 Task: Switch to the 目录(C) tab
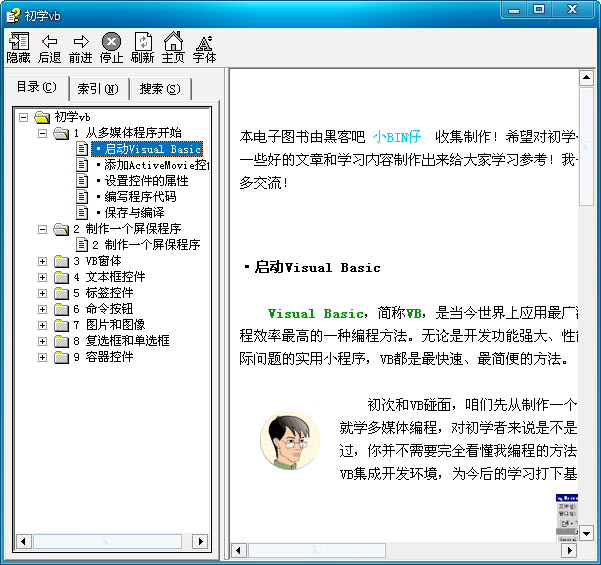tap(37, 87)
